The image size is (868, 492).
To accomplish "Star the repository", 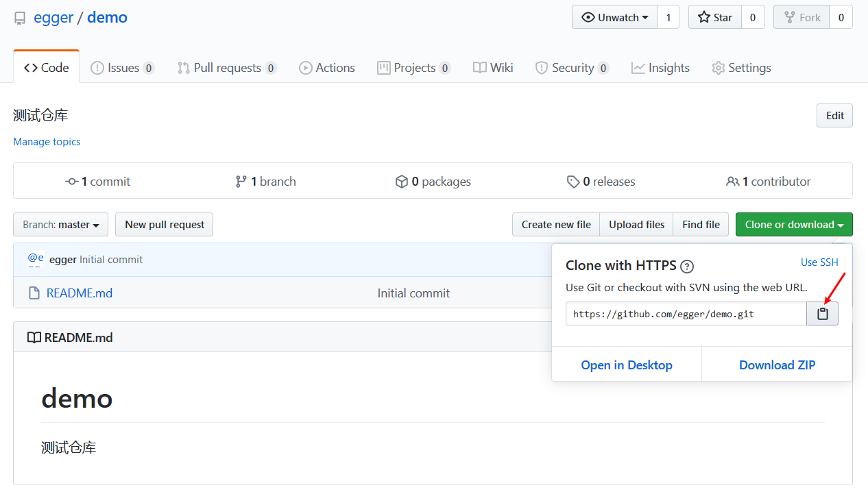I will (715, 17).
